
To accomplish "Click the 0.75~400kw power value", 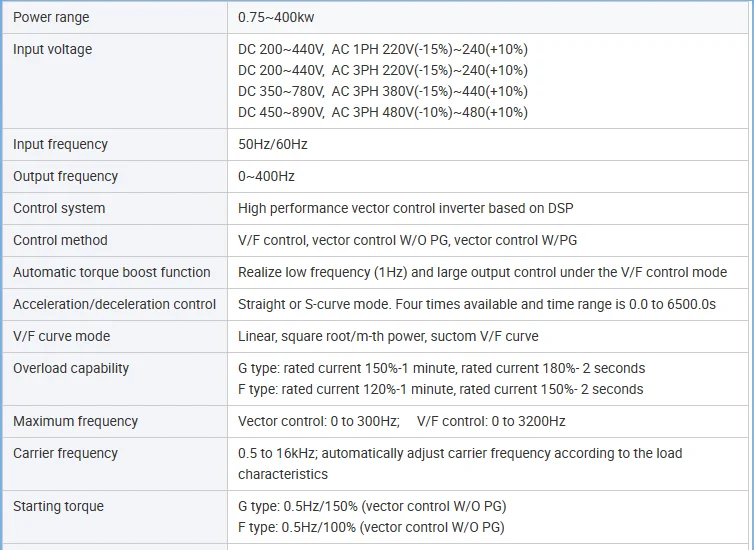I will point(276,17).
